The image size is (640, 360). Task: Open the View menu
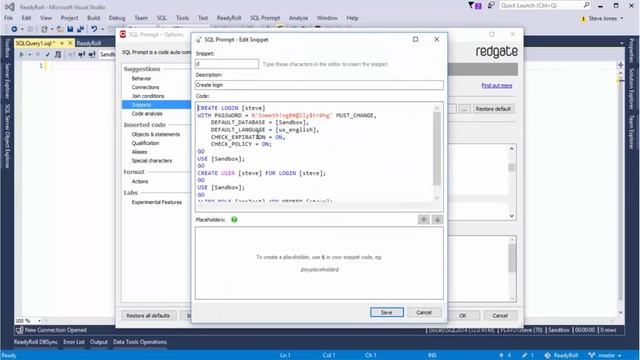(46, 18)
